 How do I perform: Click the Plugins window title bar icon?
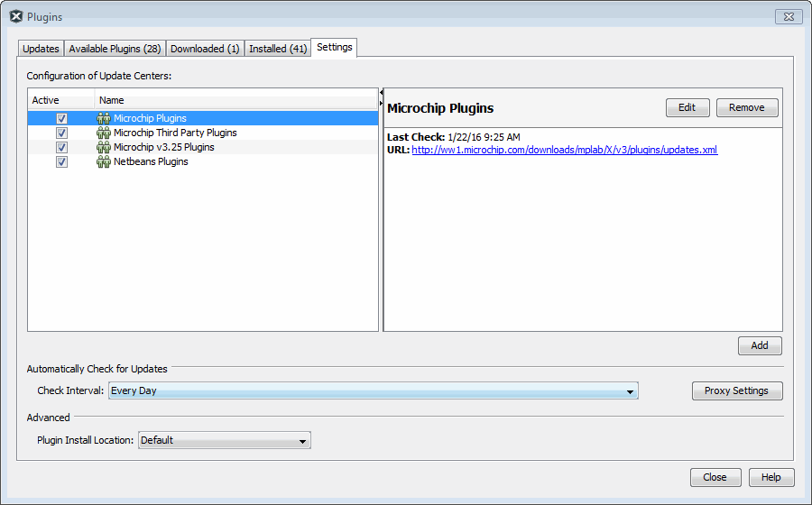[x=15, y=16]
